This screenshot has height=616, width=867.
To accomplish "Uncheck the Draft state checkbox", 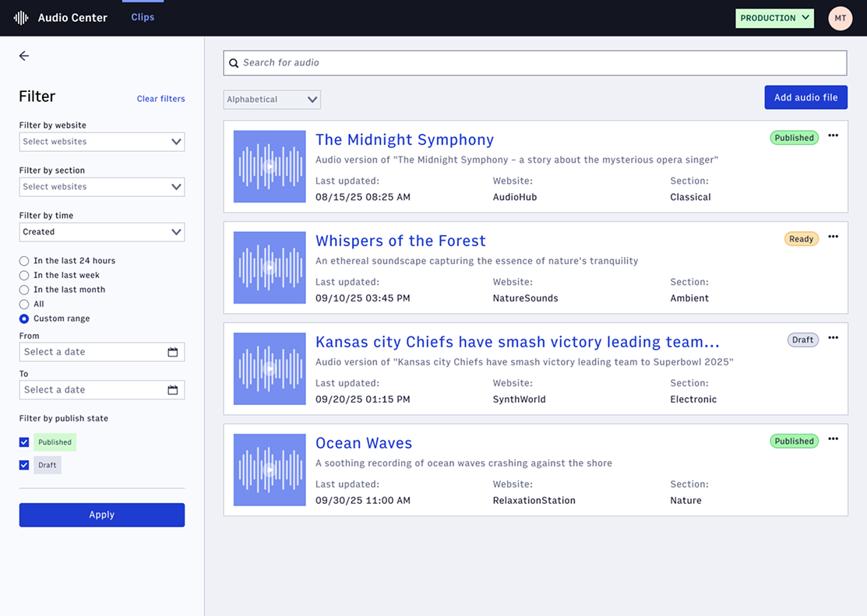I will pyautogui.click(x=24, y=465).
